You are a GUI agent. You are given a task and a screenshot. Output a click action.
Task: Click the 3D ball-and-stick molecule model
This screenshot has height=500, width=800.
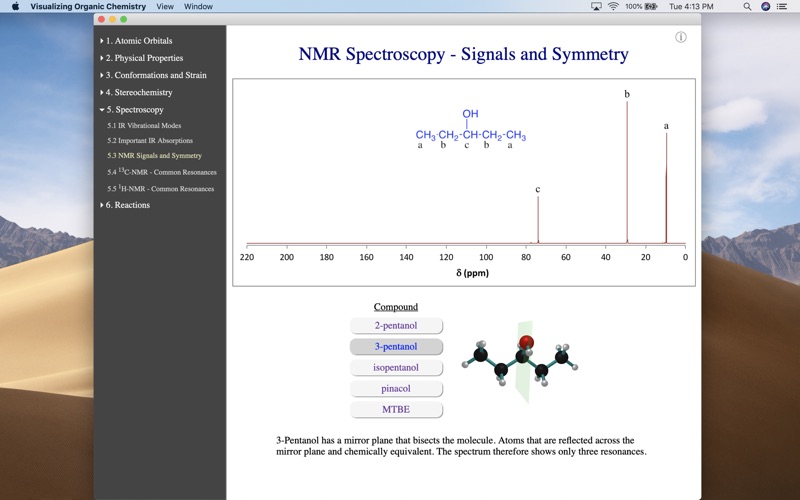520,362
